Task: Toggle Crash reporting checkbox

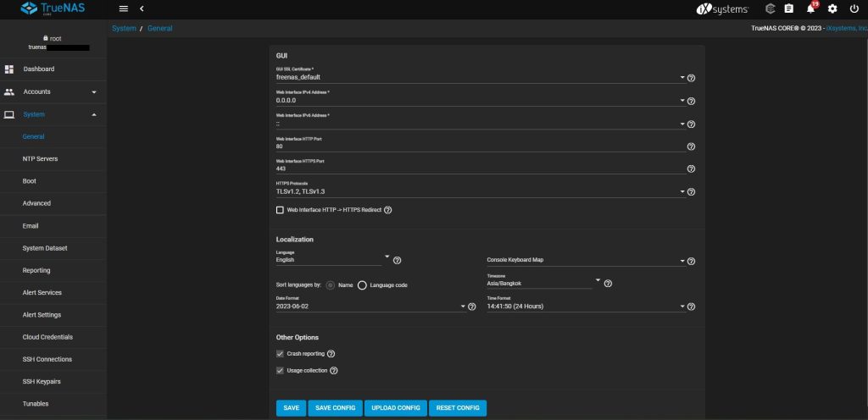Action: [x=280, y=354]
